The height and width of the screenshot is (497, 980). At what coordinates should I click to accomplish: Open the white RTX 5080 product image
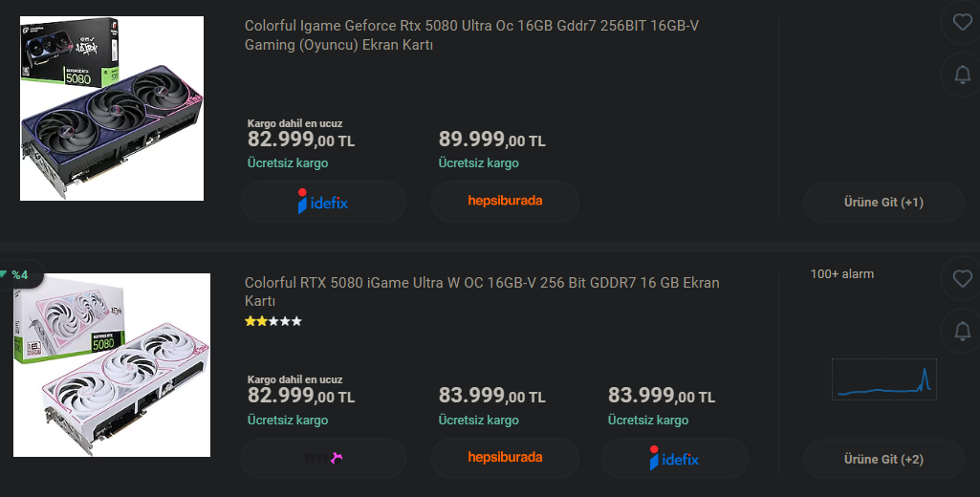(x=112, y=365)
